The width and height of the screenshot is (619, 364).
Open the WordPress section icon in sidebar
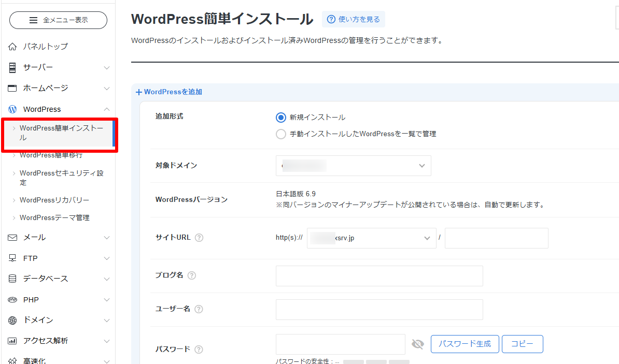click(11, 109)
